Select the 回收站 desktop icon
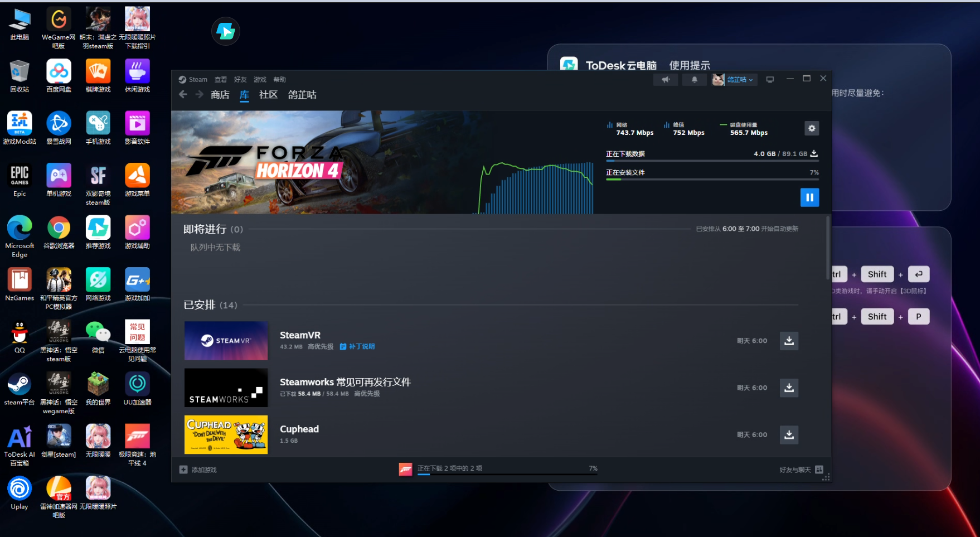Image resolution: width=980 pixels, height=537 pixels. point(20,76)
